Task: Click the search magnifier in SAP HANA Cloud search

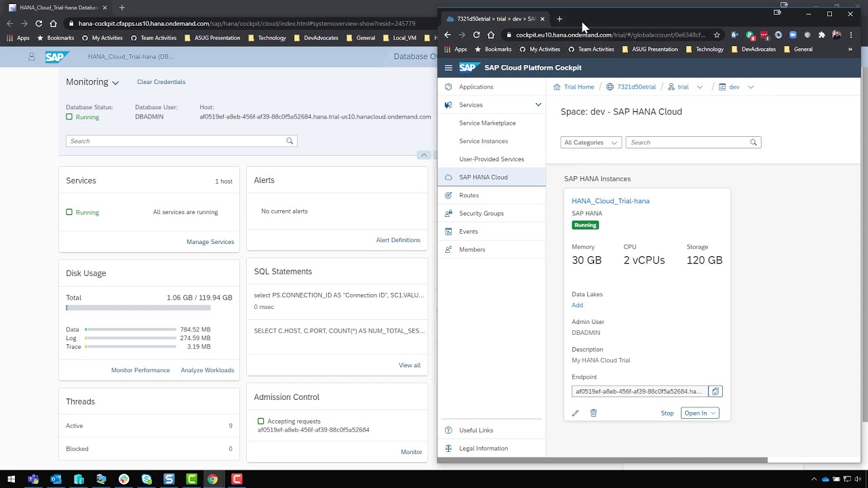Action: pyautogui.click(x=753, y=142)
